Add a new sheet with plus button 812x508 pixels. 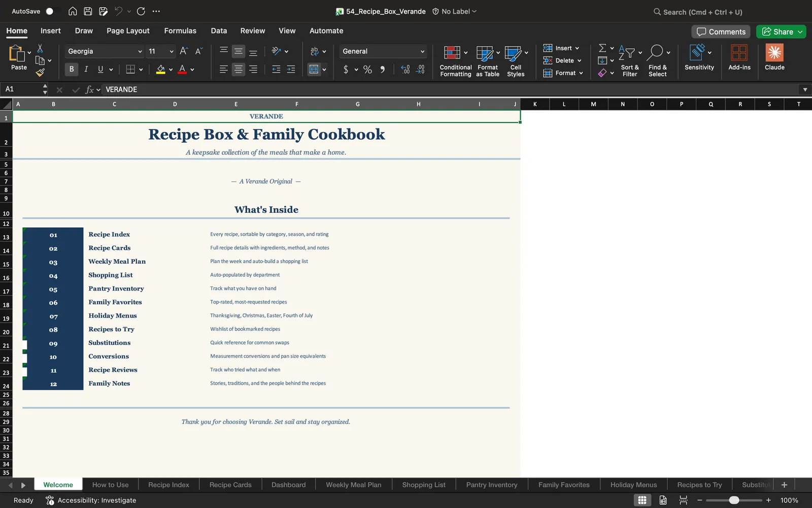[784, 485]
